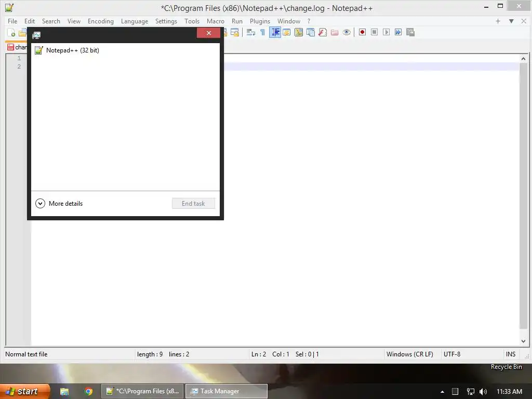This screenshot has height=399, width=532.
Task: Click the synchronize scrolling lock icon
Action: [235, 32]
